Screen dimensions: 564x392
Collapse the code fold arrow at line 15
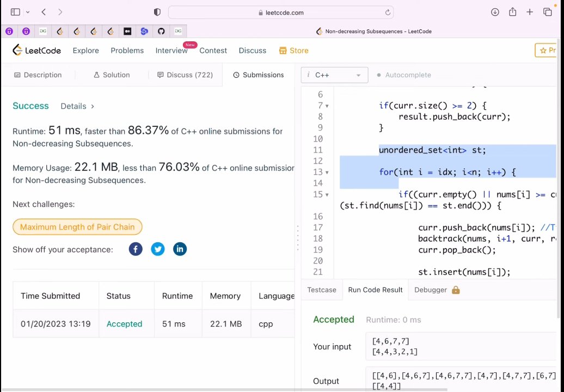point(327,195)
